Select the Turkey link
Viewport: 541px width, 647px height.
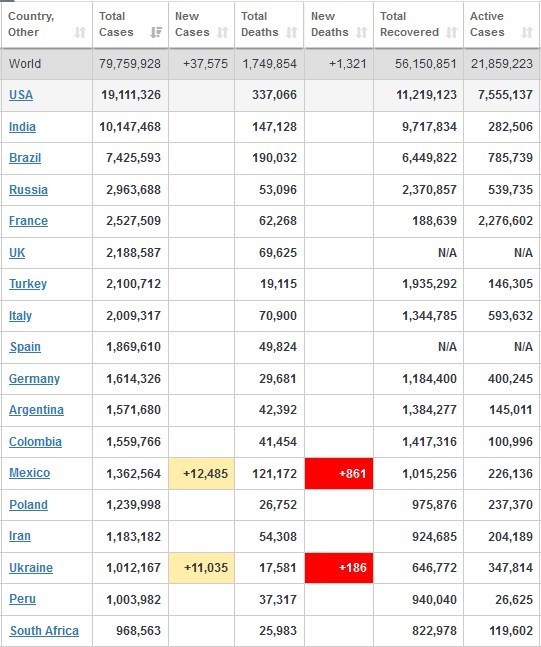pyautogui.click(x=28, y=284)
